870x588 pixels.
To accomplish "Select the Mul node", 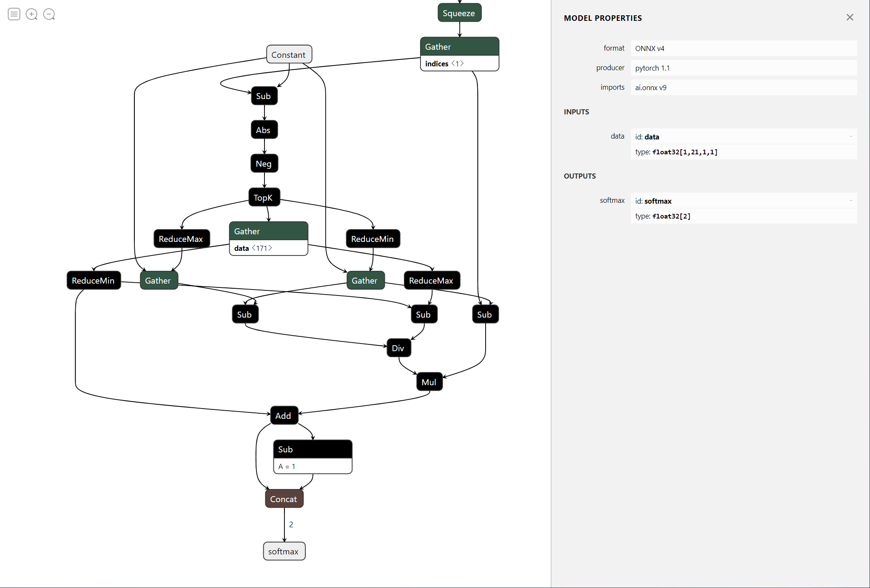I will 429,382.
